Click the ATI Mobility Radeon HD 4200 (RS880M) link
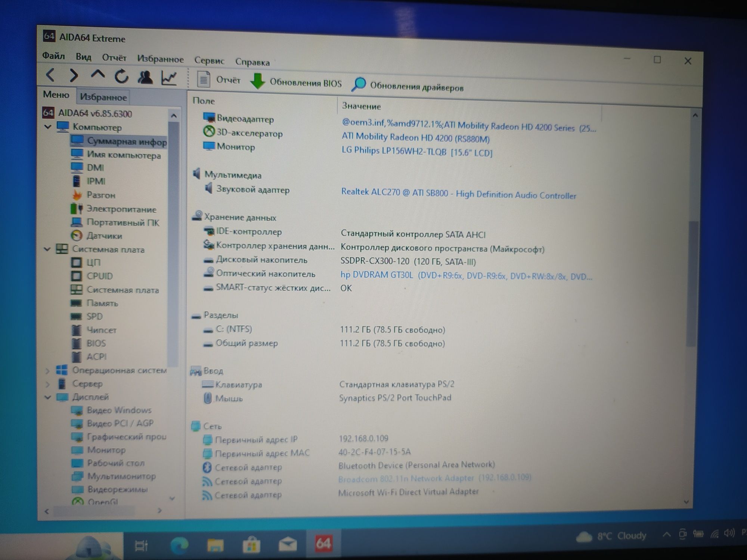This screenshot has height=560, width=747. pos(415,138)
